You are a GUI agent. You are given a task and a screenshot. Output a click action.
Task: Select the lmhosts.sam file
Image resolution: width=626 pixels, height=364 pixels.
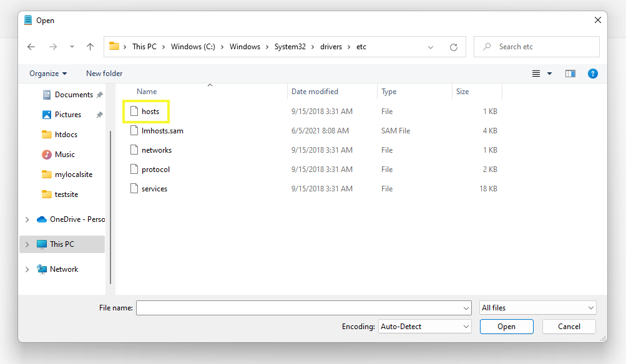[162, 131]
